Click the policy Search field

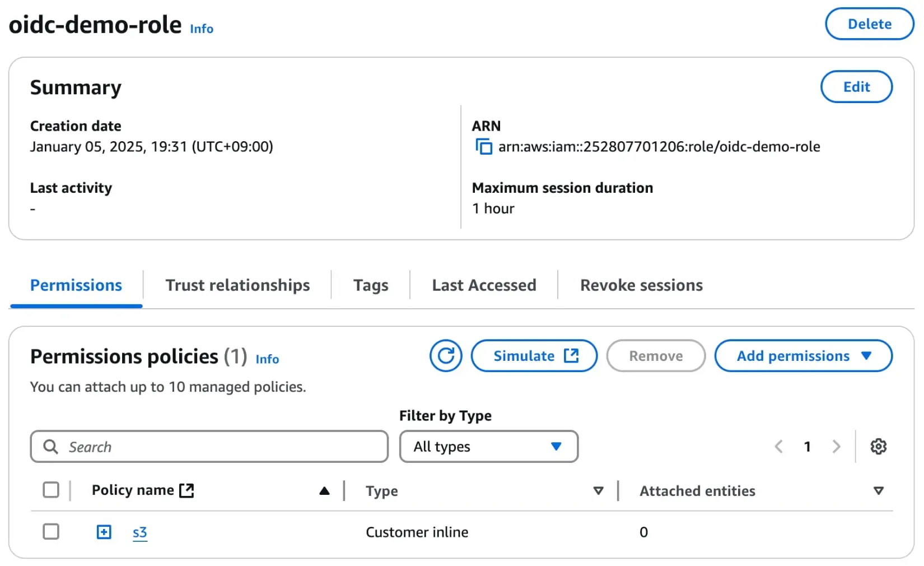pos(209,447)
